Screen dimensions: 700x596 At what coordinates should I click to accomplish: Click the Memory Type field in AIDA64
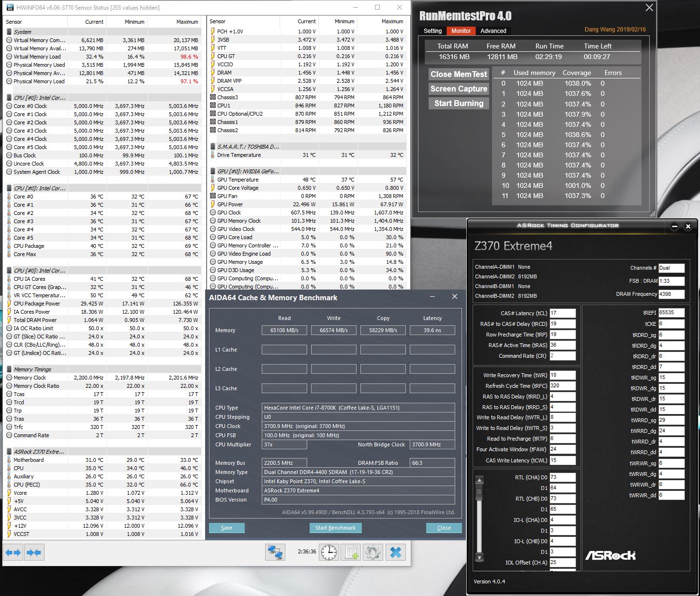pos(358,472)
